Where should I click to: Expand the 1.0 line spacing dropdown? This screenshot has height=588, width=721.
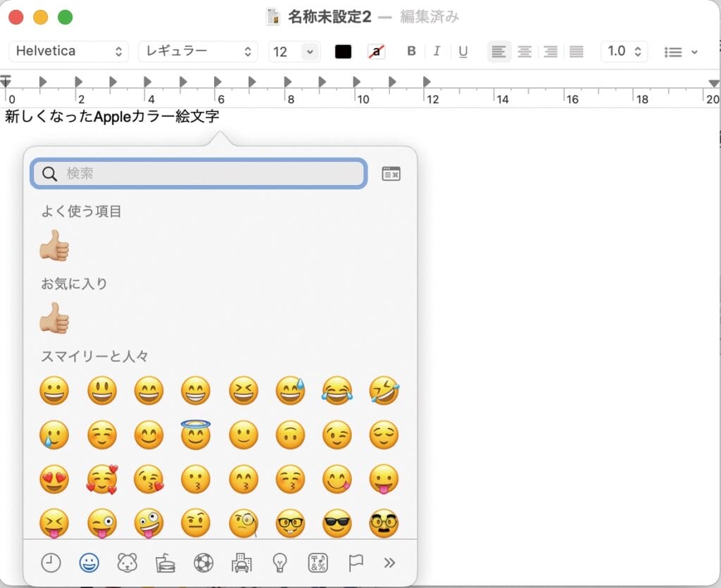[x=624, y=51]
